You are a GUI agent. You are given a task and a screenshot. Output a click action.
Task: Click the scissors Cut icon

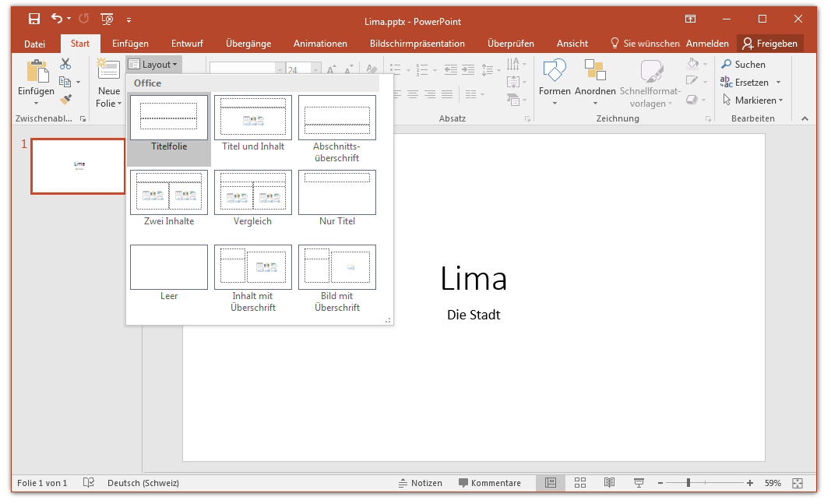tap(65, 64)
